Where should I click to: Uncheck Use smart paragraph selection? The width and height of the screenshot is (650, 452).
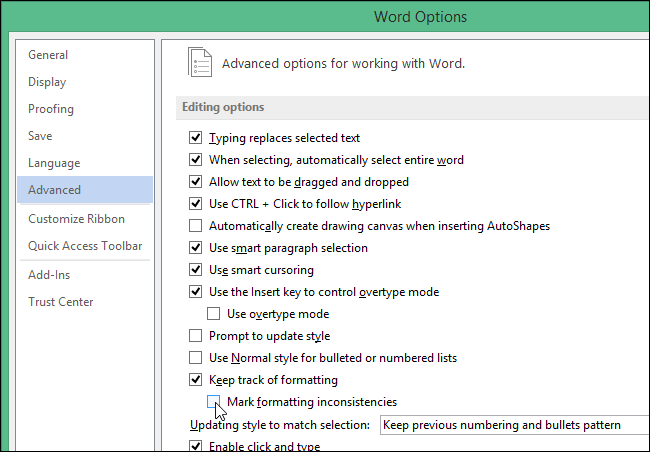point(196,248)
